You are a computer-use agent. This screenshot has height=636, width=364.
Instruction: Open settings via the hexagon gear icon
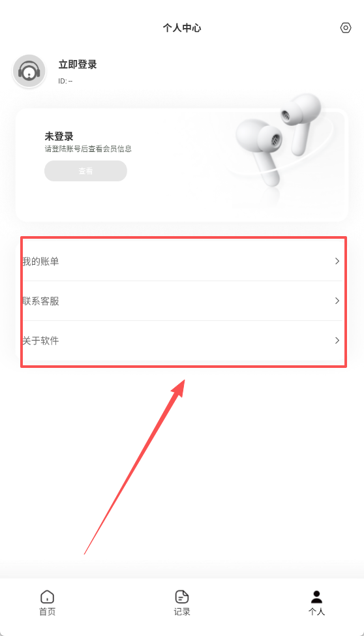(x=345, y=27)
